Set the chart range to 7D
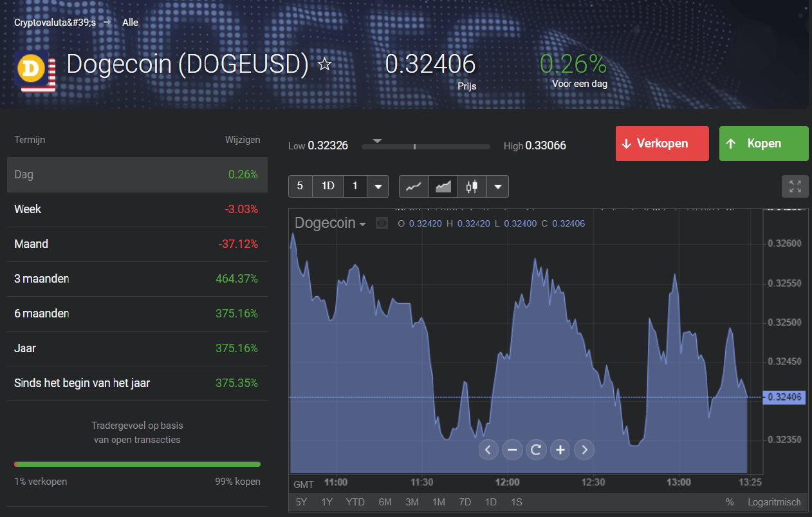This screenshot has width=812, height=517. point(465,502)
